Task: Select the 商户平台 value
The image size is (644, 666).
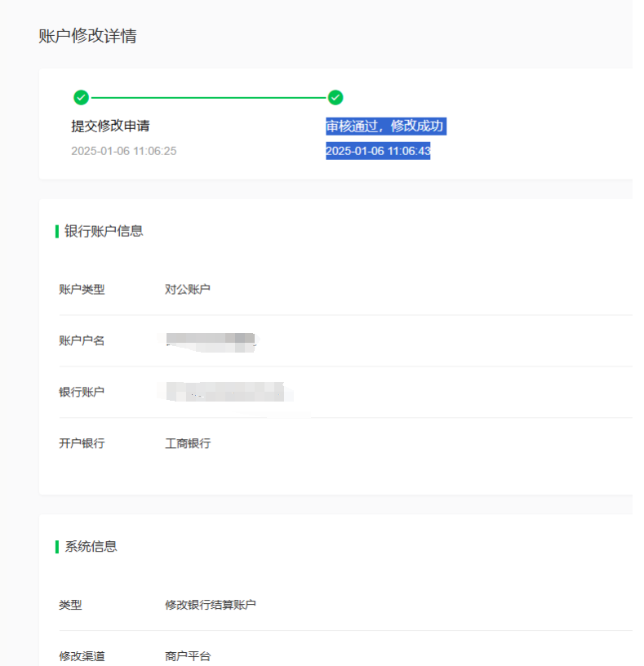Action: tap(188, 656)
